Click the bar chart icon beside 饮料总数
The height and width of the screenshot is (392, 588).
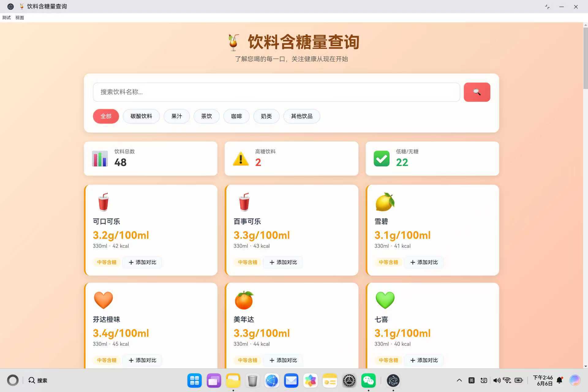pos(100,159)
